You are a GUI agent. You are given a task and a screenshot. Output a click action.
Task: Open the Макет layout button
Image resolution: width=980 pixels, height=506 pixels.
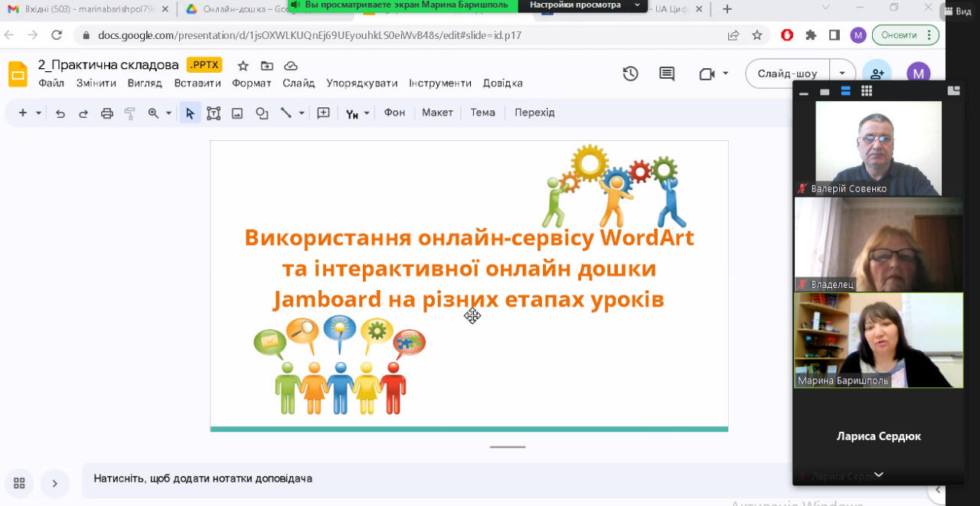tap(437, 113)
